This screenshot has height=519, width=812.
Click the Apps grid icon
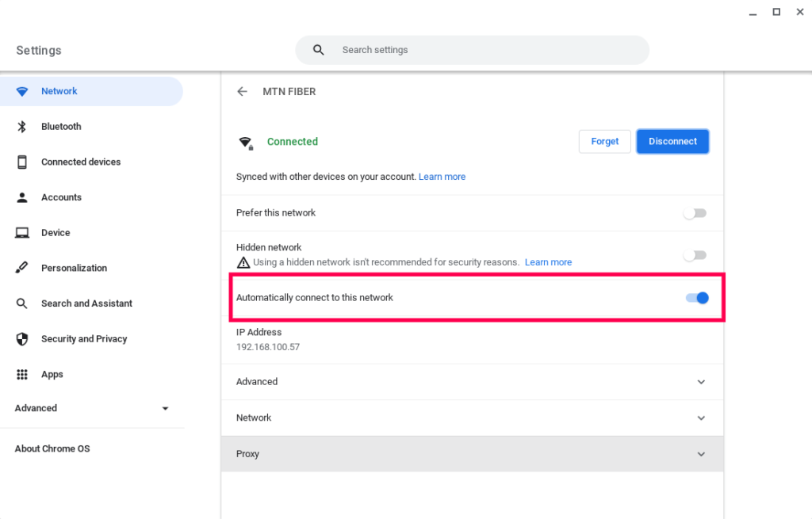pyautogui.click(x=21, y=374)
